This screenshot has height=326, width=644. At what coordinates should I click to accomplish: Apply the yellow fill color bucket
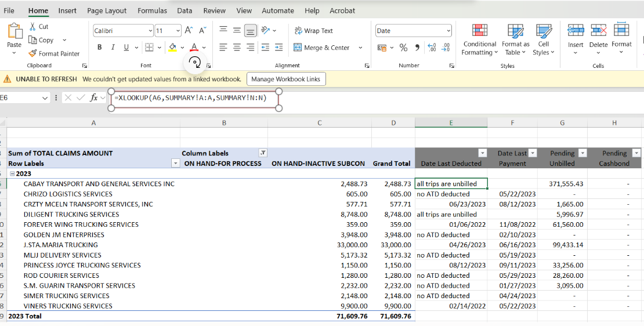(173, 48)
